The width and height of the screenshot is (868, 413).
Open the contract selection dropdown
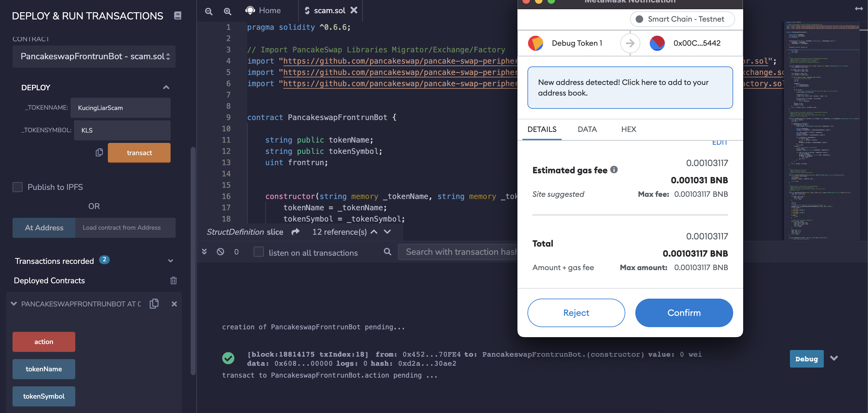[94, 56]
